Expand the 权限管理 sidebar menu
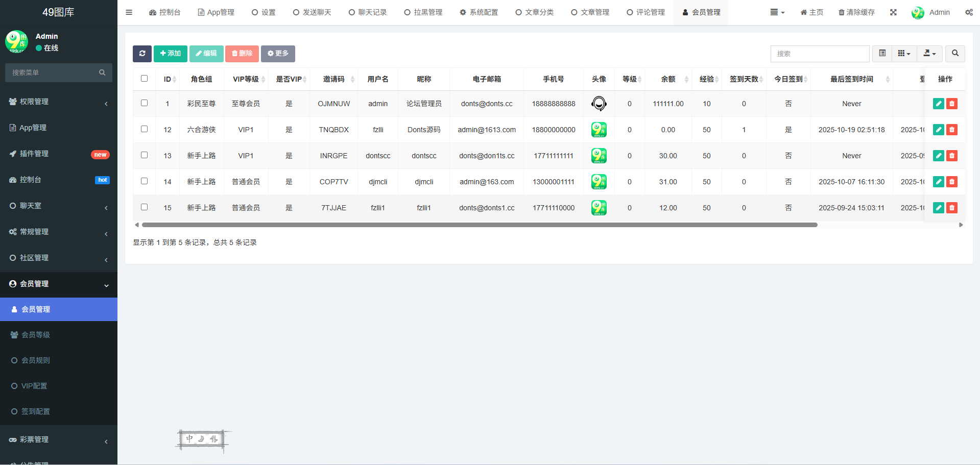 [59, 102]
